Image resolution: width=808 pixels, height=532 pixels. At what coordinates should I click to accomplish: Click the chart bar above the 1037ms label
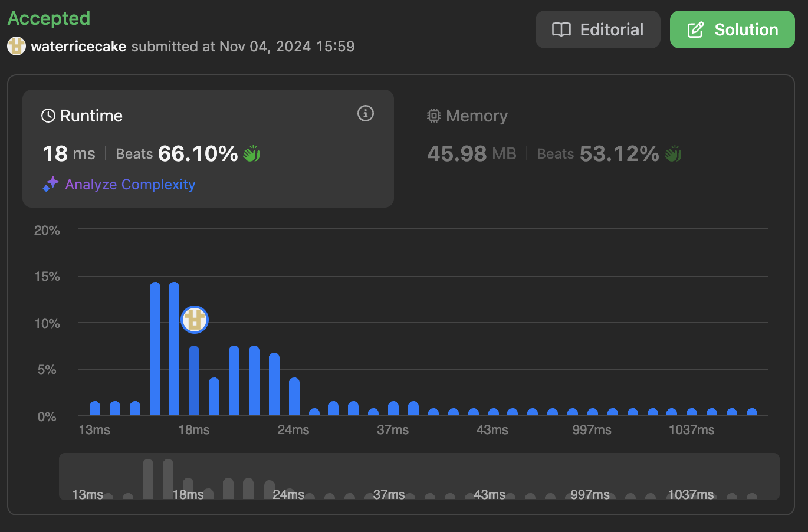click(692, 412)
